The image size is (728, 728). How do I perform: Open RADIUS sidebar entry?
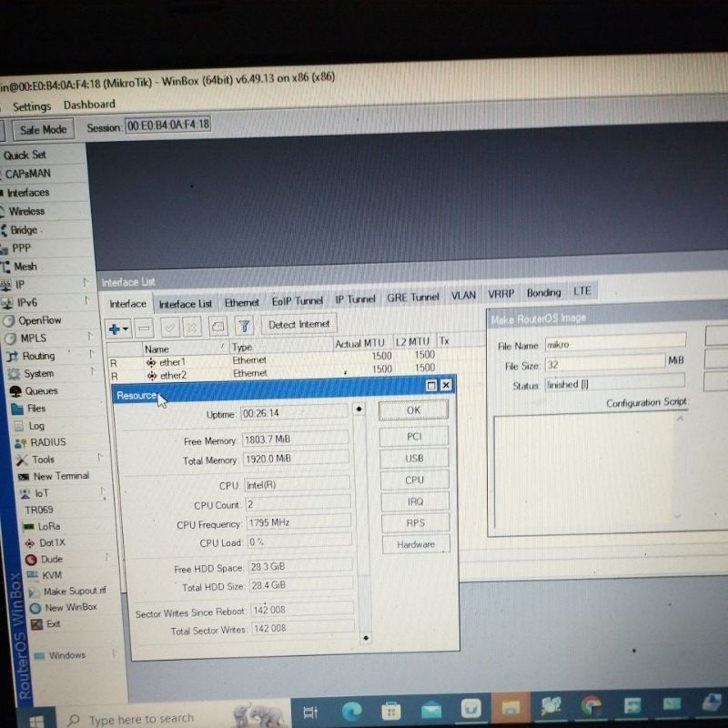click(x=40, y=442)
